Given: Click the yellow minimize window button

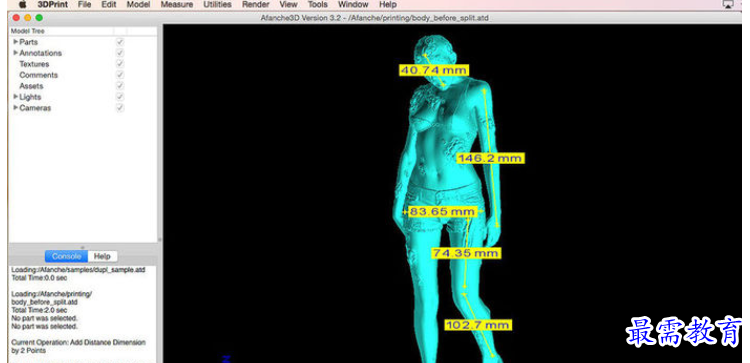Looking at the screenshot, I should pos(28,18).
